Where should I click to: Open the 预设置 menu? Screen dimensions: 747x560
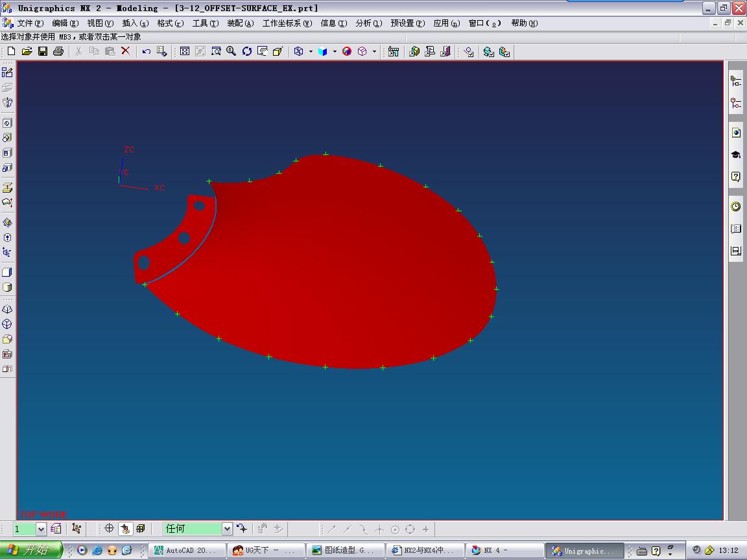click(x=408, y=23)
